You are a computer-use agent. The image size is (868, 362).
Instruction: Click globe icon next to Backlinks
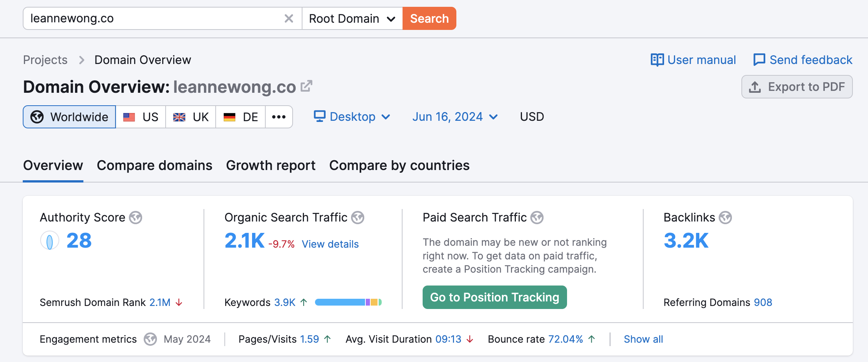(725, 218)
